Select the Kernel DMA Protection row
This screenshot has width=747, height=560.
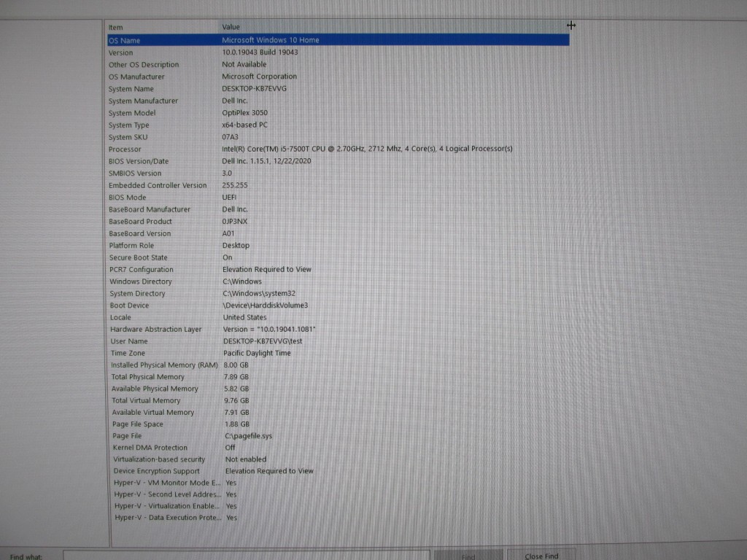[x=150, y=448]
